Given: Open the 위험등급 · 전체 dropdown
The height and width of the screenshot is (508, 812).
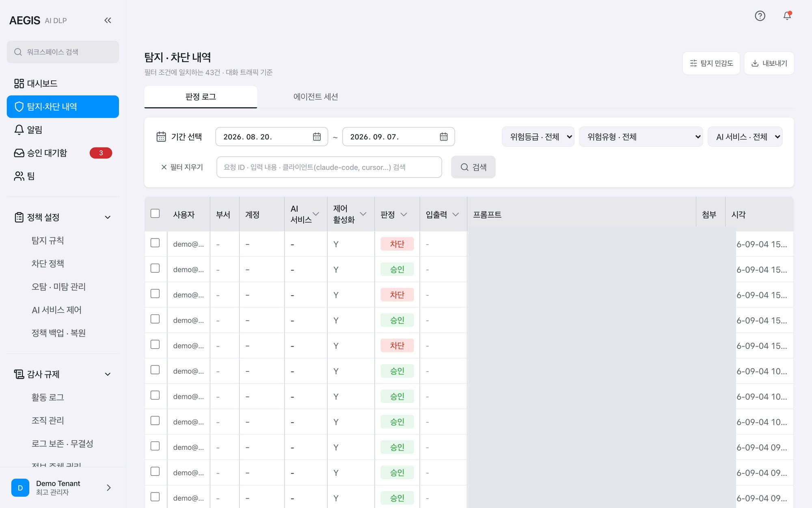Looking at the screenshot, I should click(x=538, y=137).
